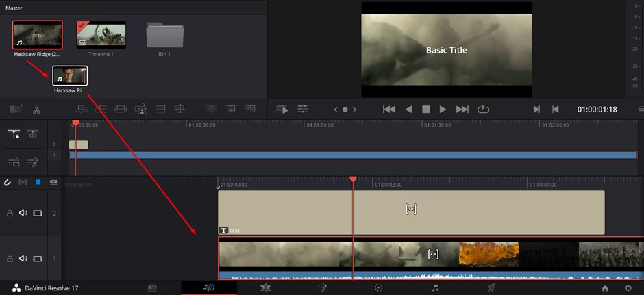644x295 pixels.
Task: Stop playback
Action: [x=426, y=109]
